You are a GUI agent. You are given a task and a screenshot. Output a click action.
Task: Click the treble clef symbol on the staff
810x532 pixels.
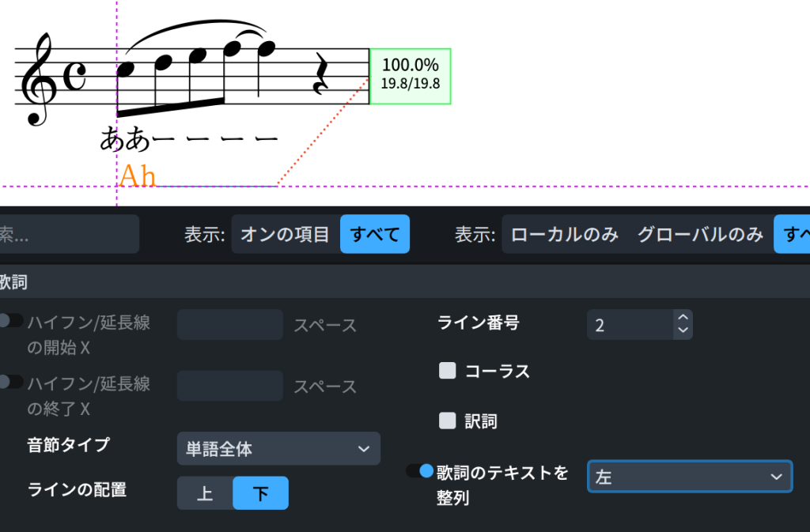tap(38, 79)
